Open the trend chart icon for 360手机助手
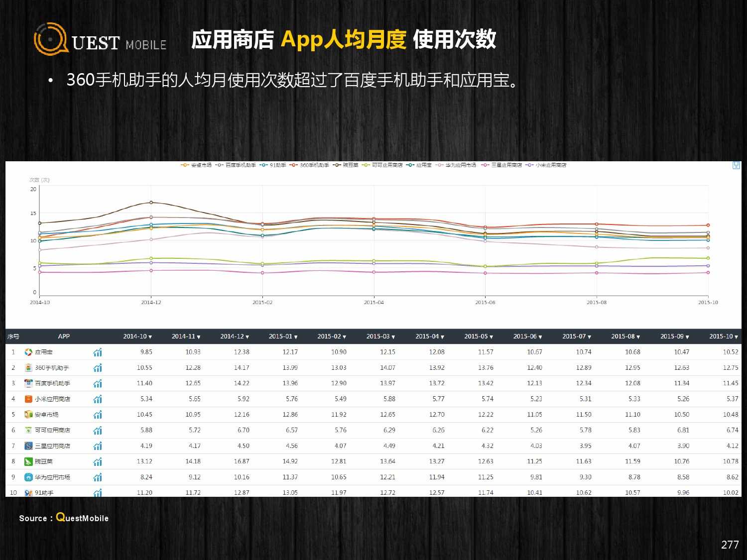The width and height of the screenshot is (747, 560). (98, 368)
